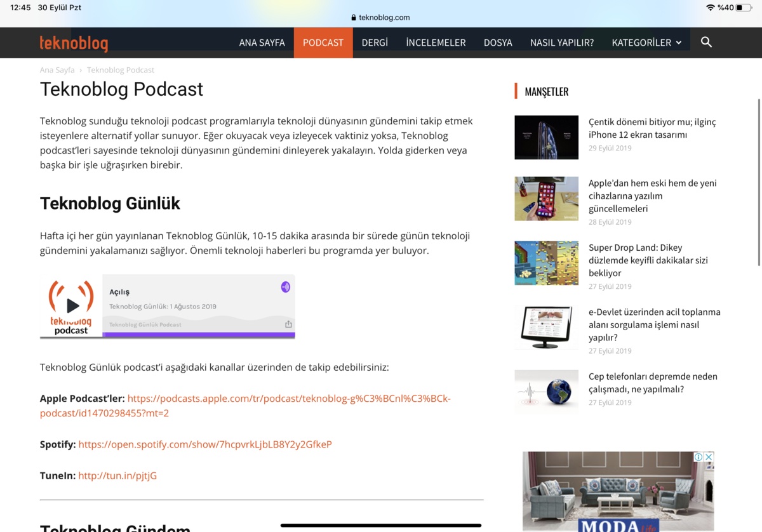Click the e-Devlet monitor thumbnail
The width and height of the screenshot is (762, 532).
[546, 328]
